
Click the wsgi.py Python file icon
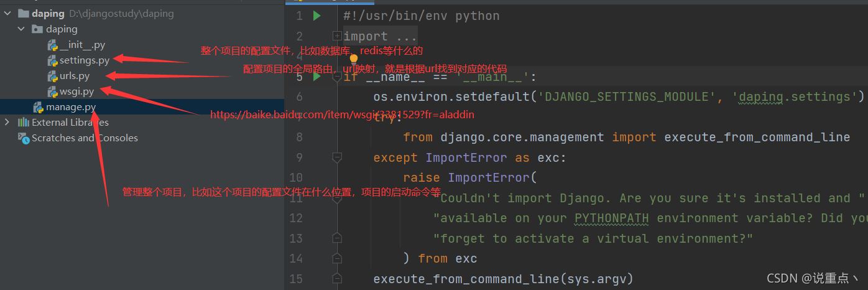point(53,91)
